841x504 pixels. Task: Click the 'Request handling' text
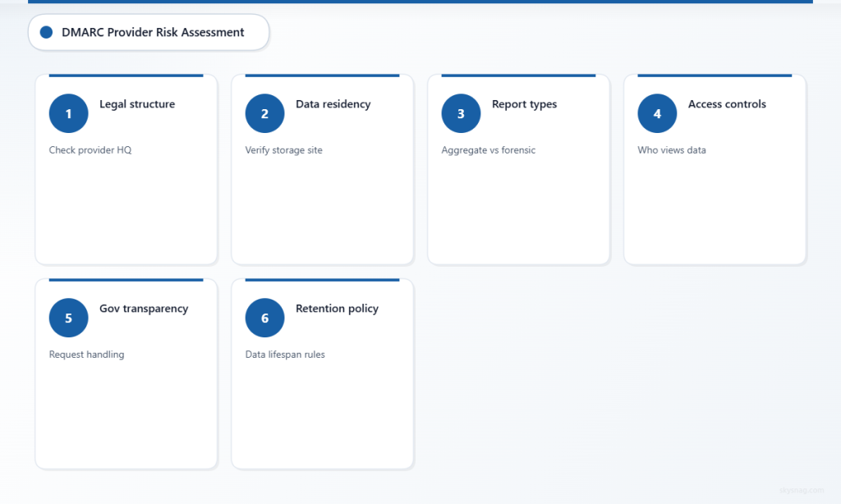point(86,355)
